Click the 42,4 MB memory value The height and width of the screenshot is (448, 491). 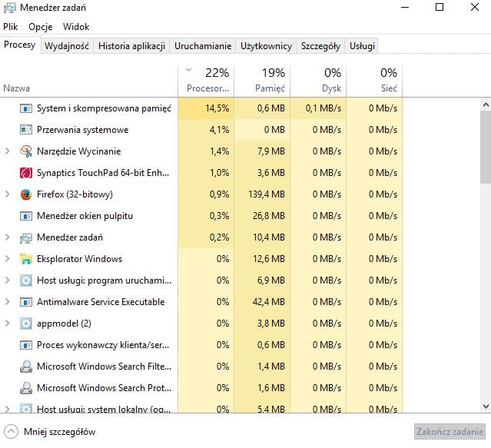[x=269, y=302]
